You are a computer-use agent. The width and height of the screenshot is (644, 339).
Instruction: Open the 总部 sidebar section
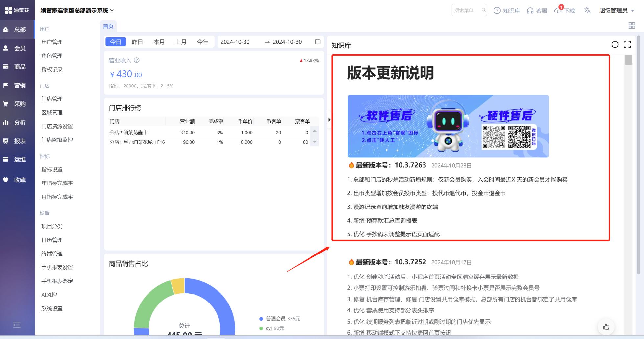pos(17,30)
